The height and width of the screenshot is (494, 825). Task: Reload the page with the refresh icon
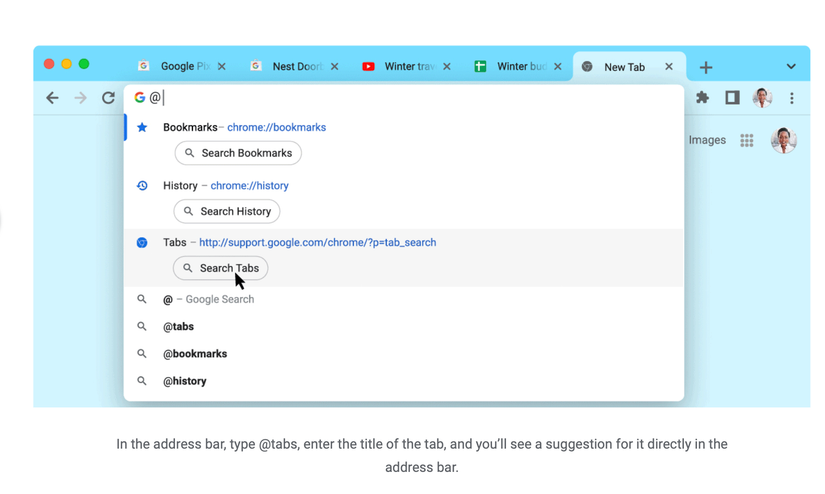(108, 98)
